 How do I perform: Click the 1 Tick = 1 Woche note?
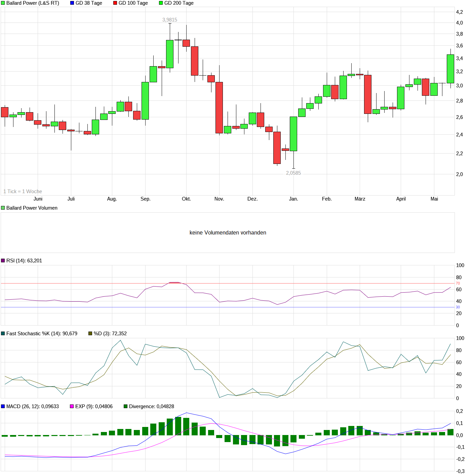tap(23, 191)
